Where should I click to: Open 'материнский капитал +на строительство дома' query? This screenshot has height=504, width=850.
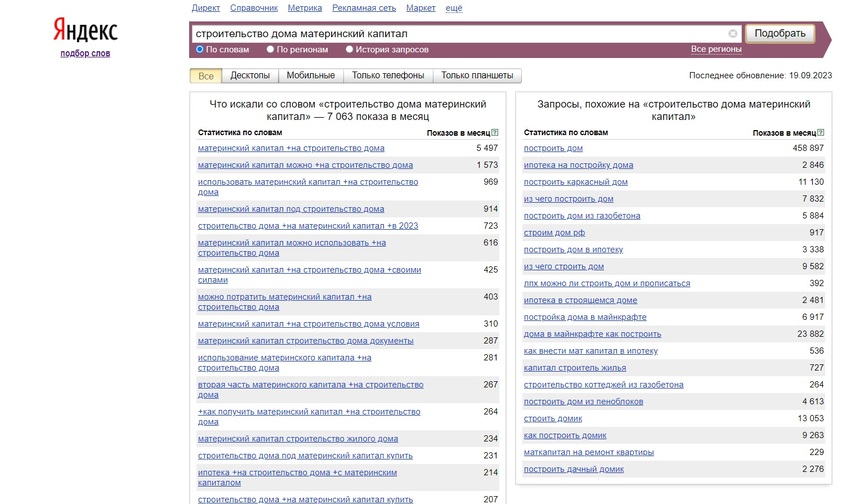pos(291,148)
